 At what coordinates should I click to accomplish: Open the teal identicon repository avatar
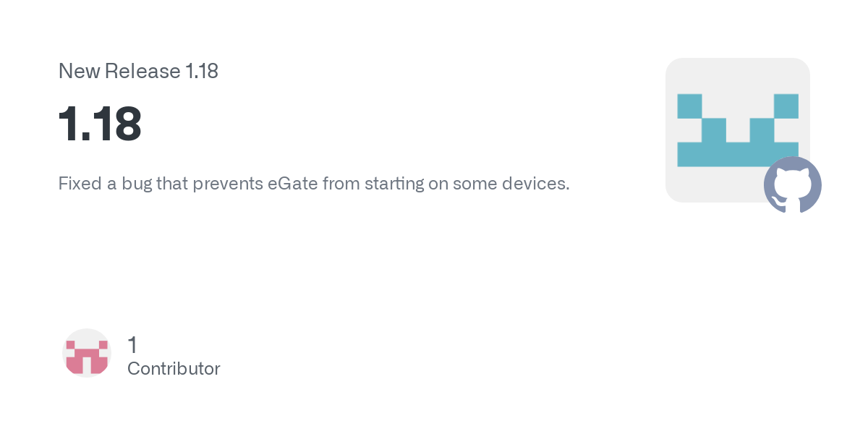[x=738, y=130]
